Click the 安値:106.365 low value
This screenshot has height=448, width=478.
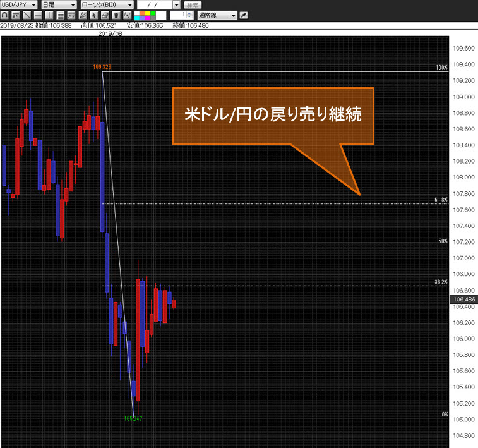click(x=145, y=26)
